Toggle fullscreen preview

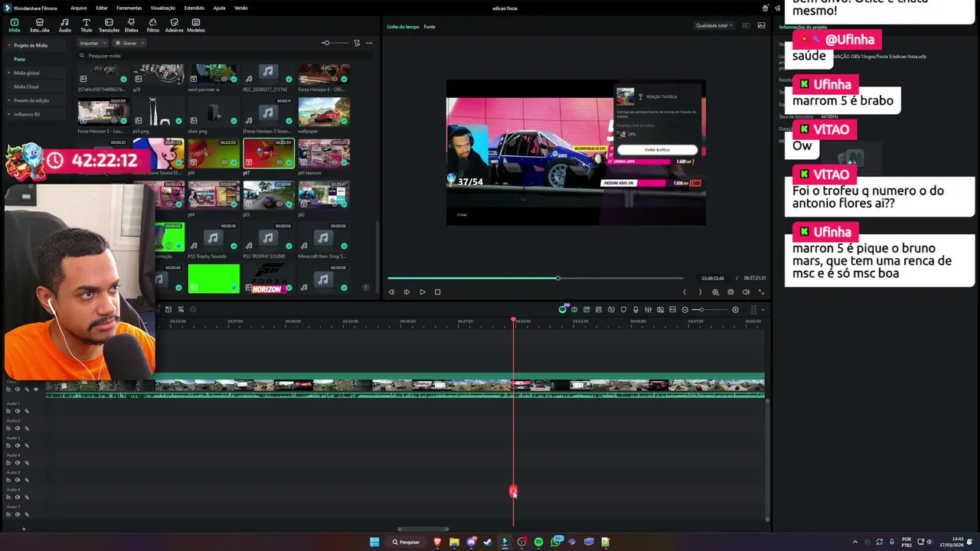click(x=761, y=292)
